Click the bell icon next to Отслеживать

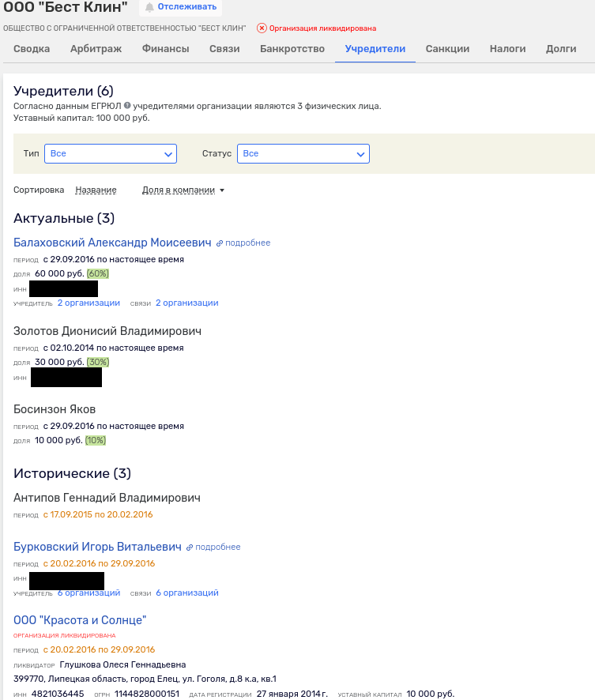pos(149,7)
